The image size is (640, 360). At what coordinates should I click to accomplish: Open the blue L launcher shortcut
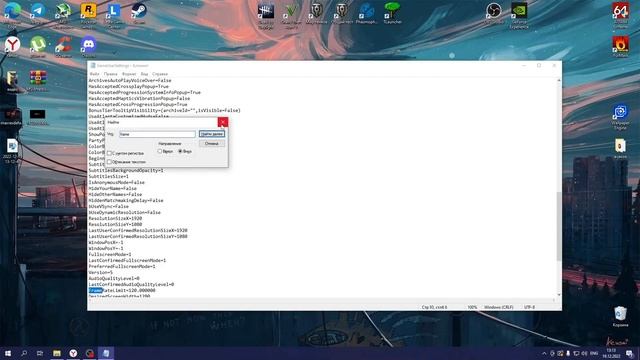pyautogui.click(x=114, y=11)
